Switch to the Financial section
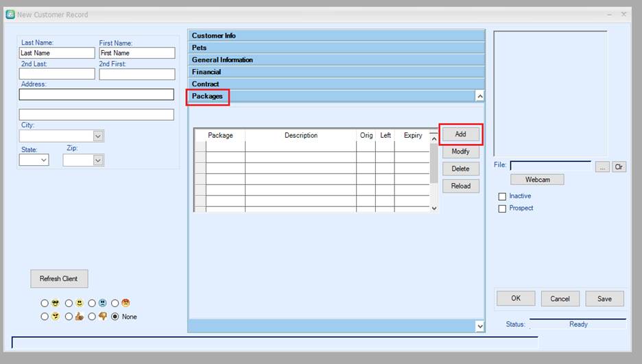 [x=206, y=72]
